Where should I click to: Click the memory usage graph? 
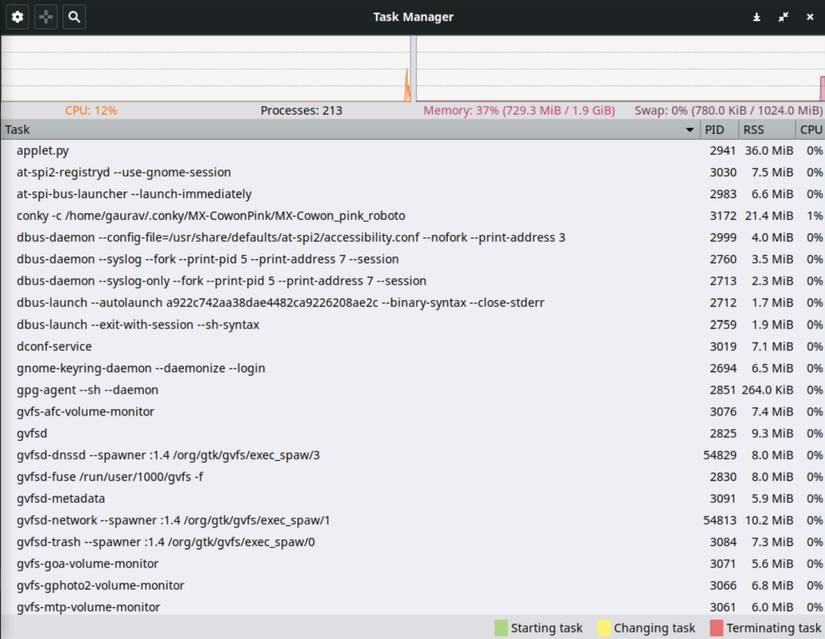pos(620,68)
